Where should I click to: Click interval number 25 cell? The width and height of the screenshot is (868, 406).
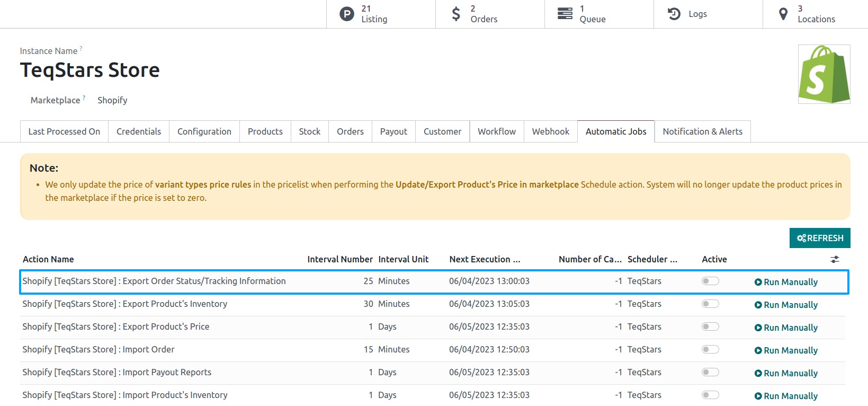[x=368, y=281]
